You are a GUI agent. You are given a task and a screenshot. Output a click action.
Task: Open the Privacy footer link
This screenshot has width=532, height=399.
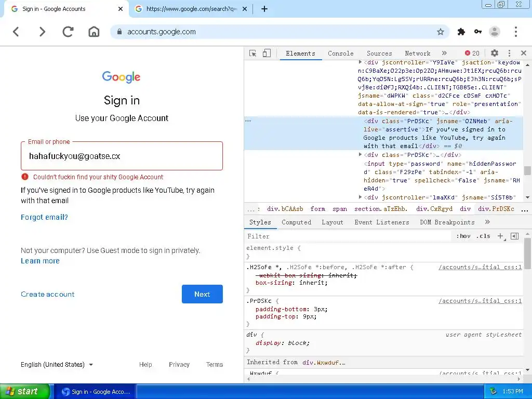click(x=179, y=364)
